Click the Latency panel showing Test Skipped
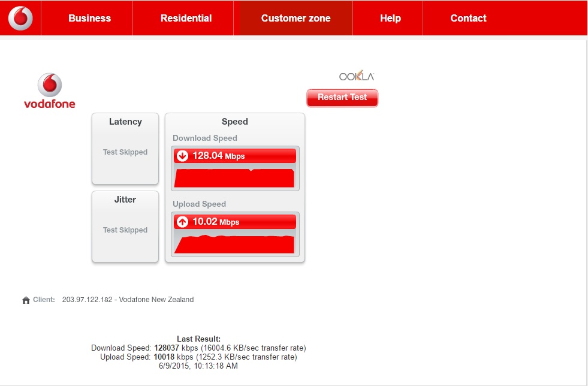 pos(125,149)
